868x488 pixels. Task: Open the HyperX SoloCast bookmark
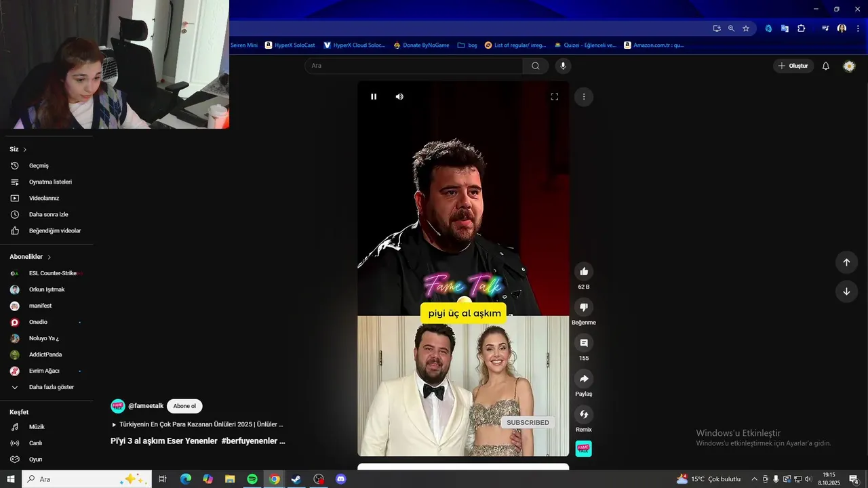coord(290,45)
